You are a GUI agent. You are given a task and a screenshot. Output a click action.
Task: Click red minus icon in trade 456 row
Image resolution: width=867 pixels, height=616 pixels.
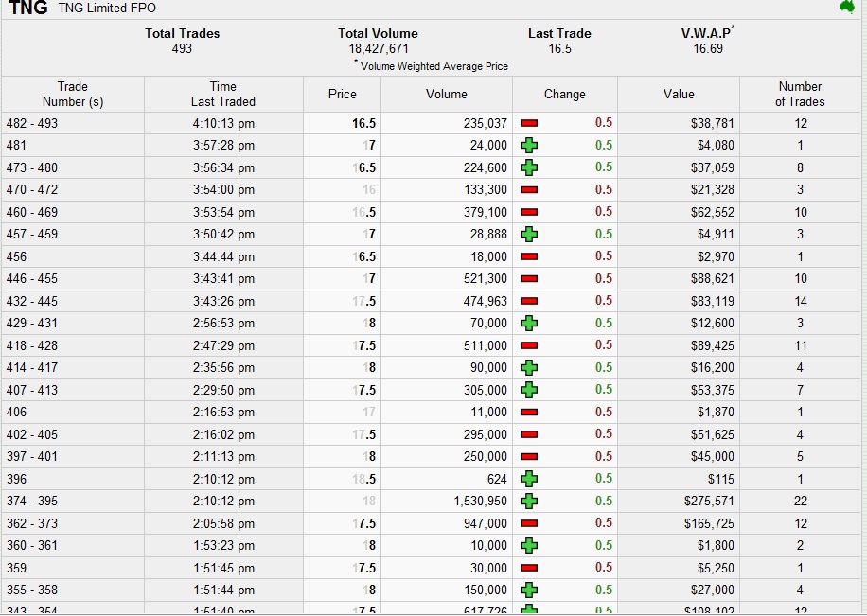click(x=529, y=256)
